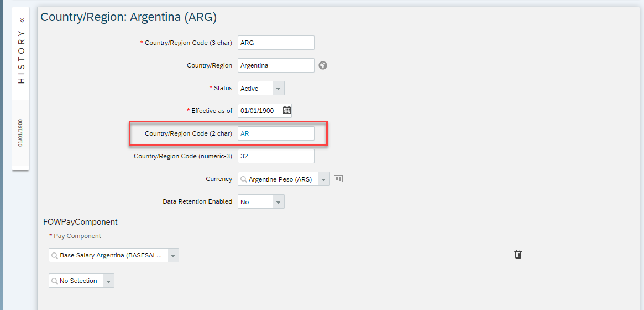Click the currency details card icon
This screenshot has height=310, width=644.
click(x=338, y=179)
